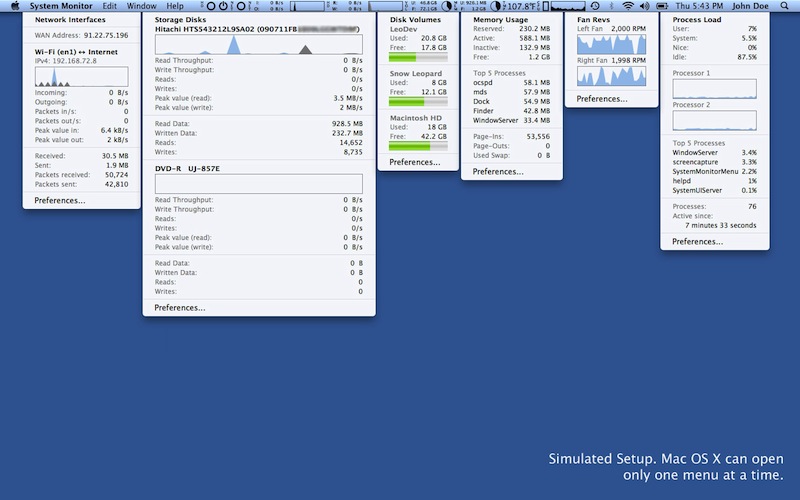The width and height of the screenshot is (800, 500).
Task: Click the Processor 1 load graph
Action: (714, 90)
